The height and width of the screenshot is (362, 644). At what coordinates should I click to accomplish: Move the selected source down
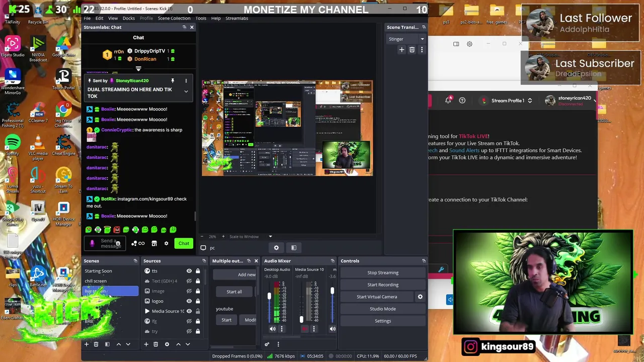click(188, 344)
